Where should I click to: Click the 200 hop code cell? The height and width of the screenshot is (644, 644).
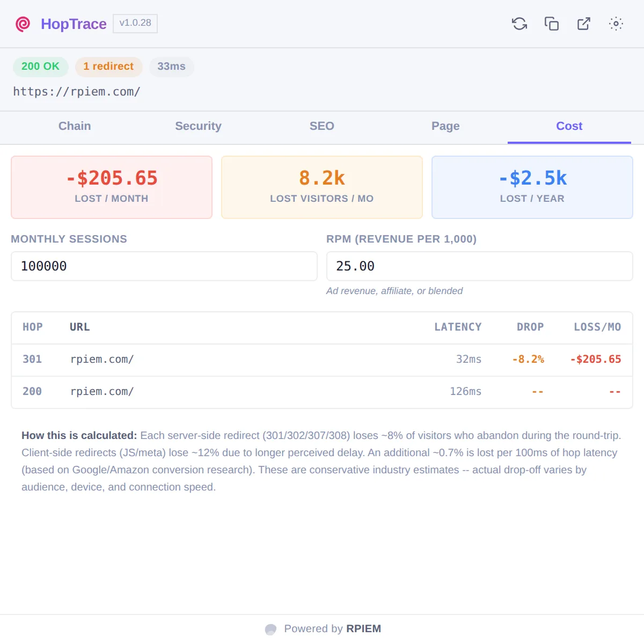(x=32, y=392)
